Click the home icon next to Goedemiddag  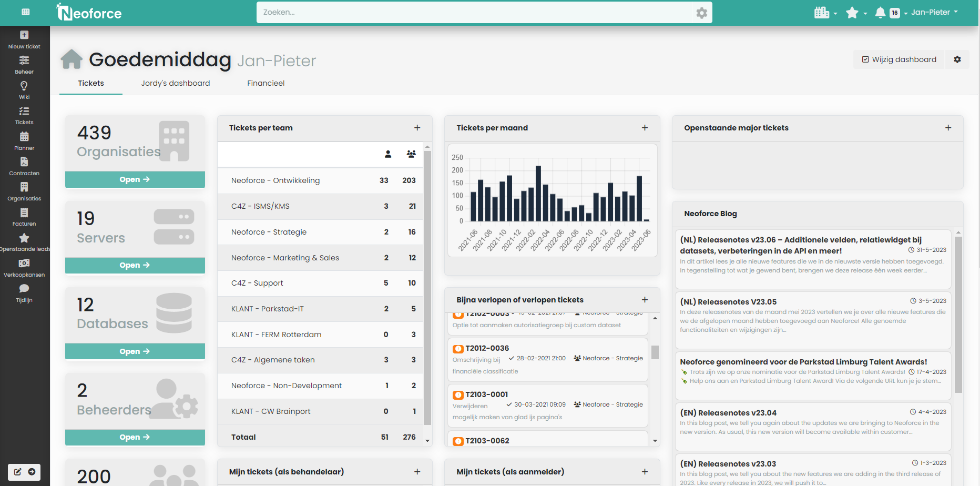pos(71,59)
